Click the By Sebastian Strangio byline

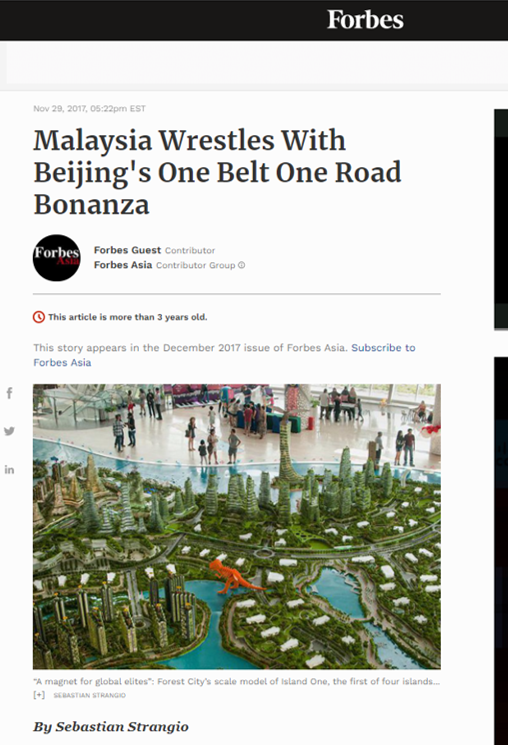111,726
